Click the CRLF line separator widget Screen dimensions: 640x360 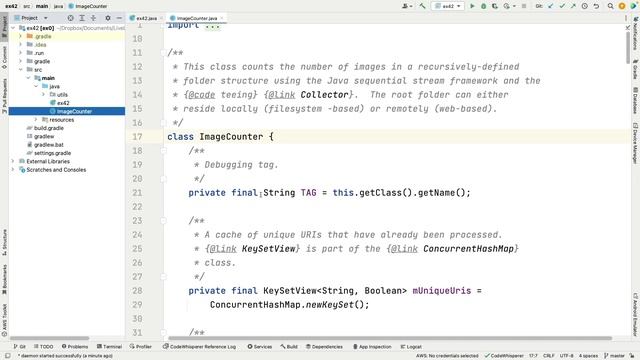tap(549, 356)
